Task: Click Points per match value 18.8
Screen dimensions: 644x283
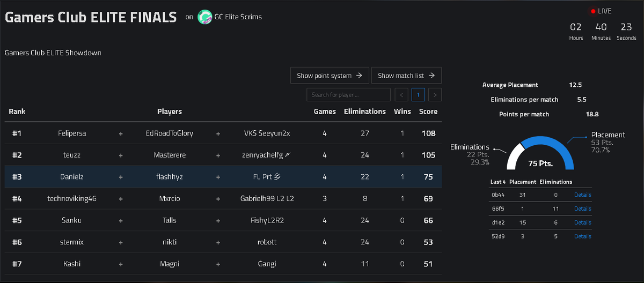Action: pos(592,114)
